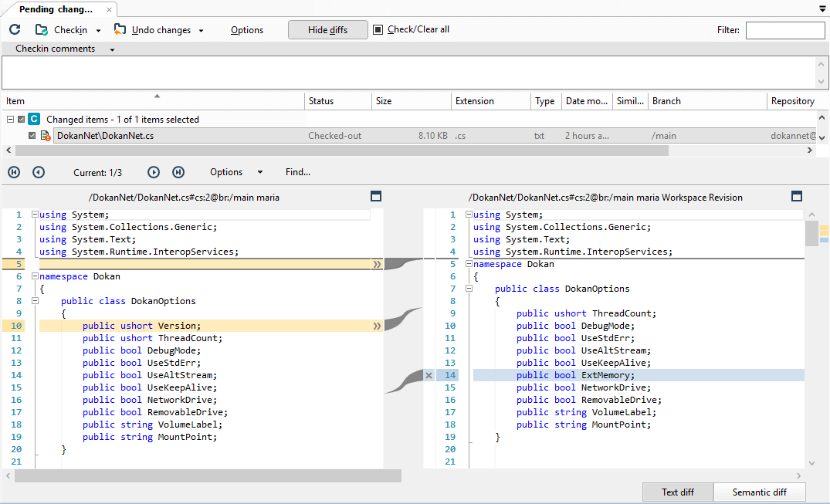Close the Pending changes tab

[x=109, y=9]
